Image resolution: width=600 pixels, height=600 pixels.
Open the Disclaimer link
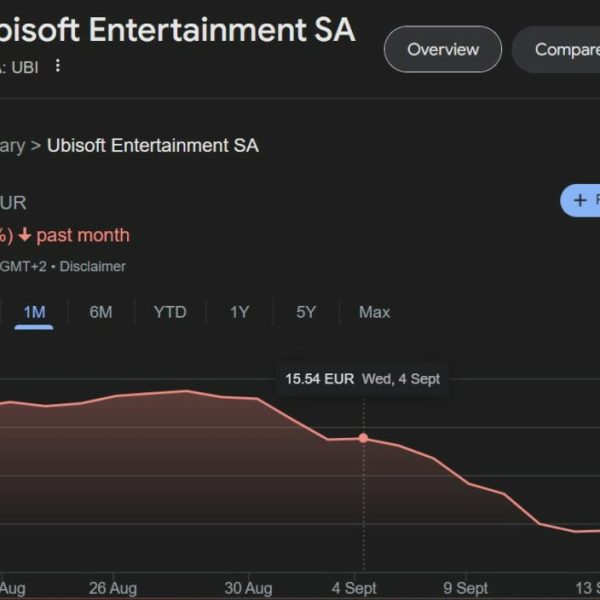coord(93,266)
